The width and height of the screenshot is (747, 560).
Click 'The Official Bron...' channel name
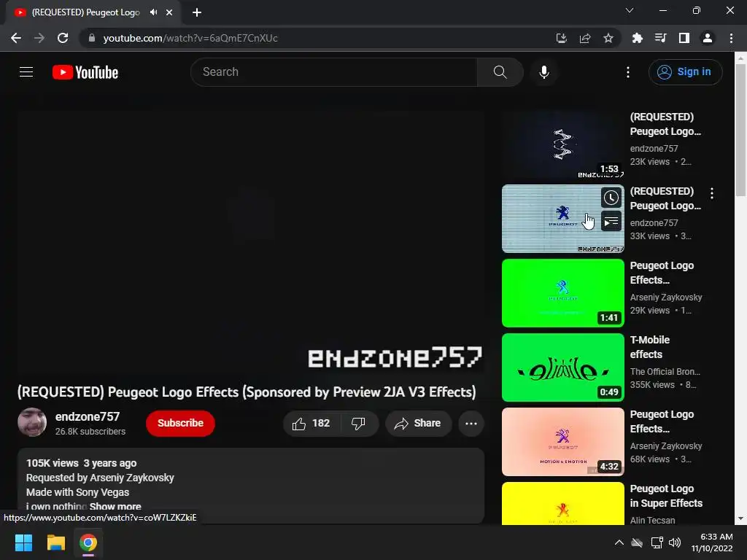(x=665, y=371)
